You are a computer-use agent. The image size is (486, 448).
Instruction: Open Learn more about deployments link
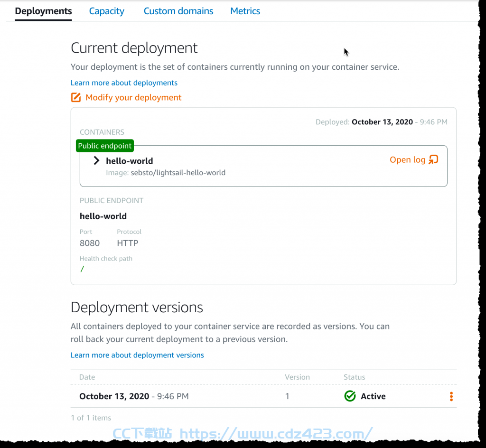click(x=124, y=83)
